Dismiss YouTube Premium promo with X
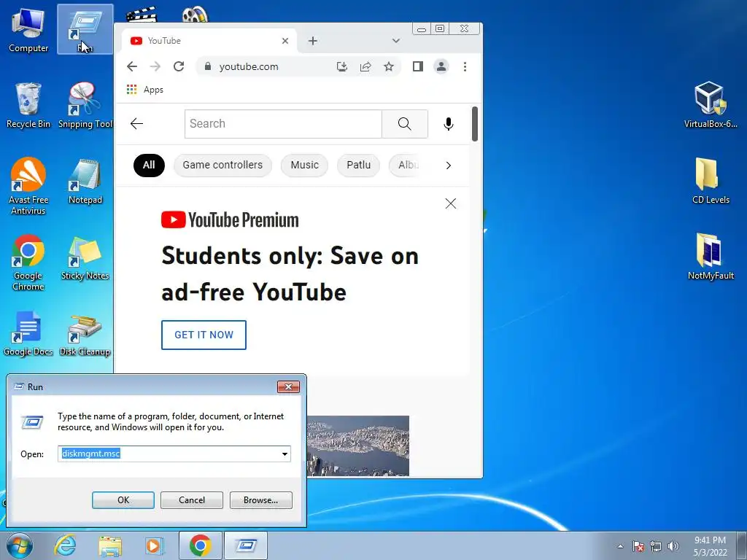 (451, 204)
